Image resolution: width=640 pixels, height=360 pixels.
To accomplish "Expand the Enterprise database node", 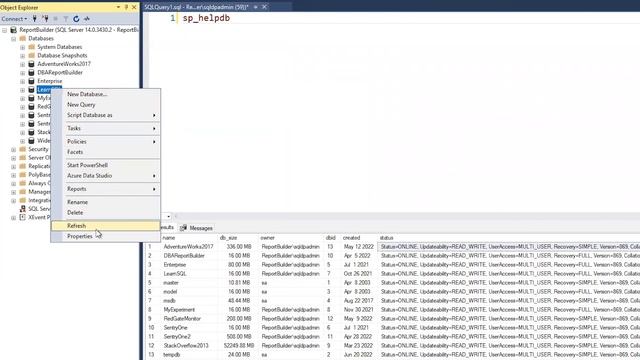I will [x=22, y=82].
